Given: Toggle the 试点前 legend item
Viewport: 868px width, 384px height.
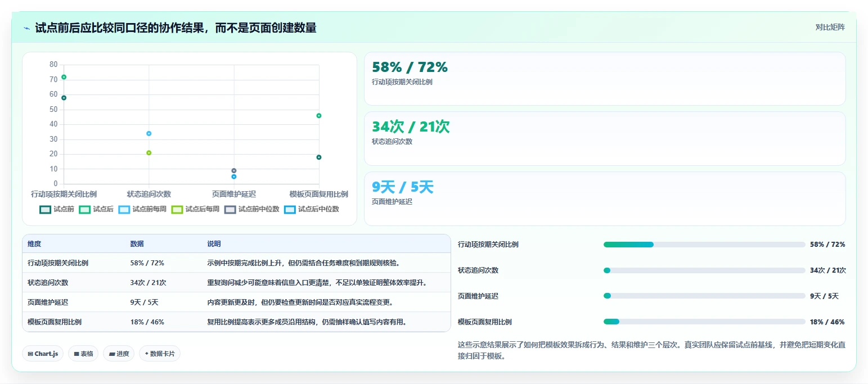Looking at the screenshot, I should tap(57, 209).
